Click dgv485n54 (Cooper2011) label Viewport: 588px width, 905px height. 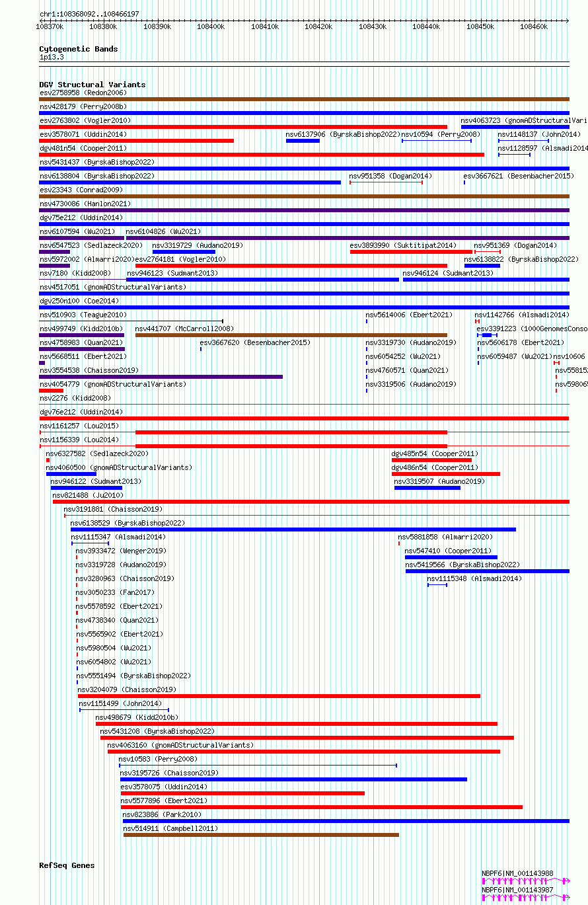435,453
